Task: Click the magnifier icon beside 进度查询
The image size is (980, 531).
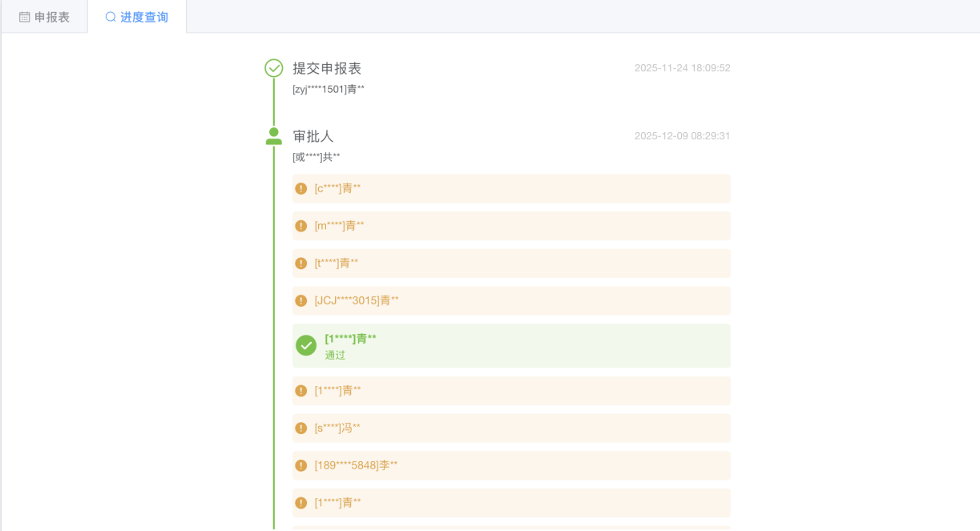Action: (111, 17)
